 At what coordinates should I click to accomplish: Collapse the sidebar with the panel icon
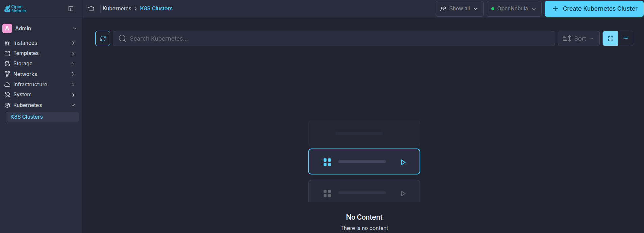71,9
